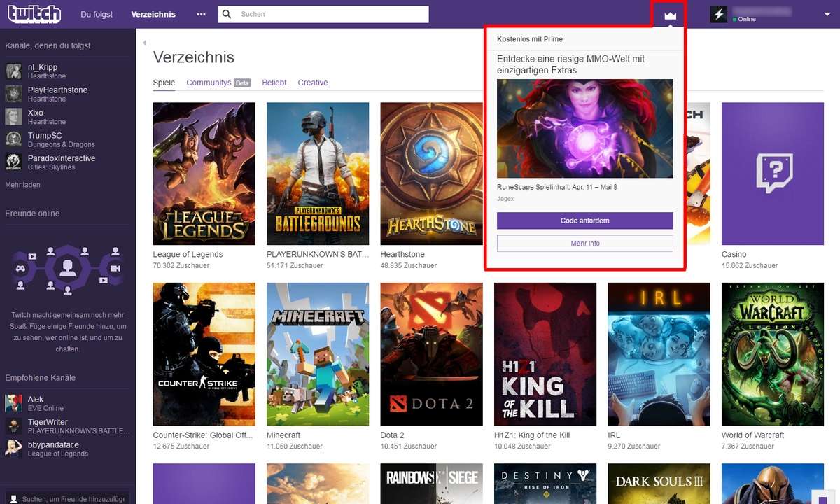840x504 pixels.
Task: Open the Hearthstone game cover
Action: pyautogui.click(x=431, y=174)
